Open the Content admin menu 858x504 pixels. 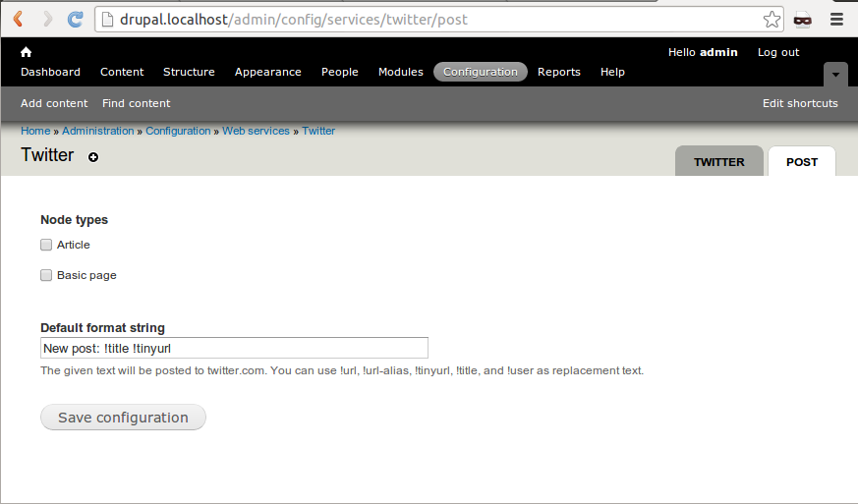[122, 72]
